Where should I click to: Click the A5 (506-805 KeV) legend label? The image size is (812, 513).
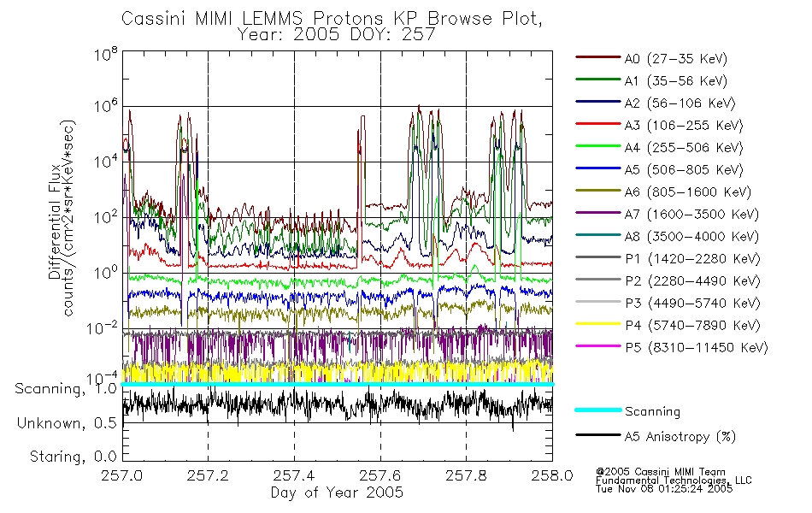684,170
